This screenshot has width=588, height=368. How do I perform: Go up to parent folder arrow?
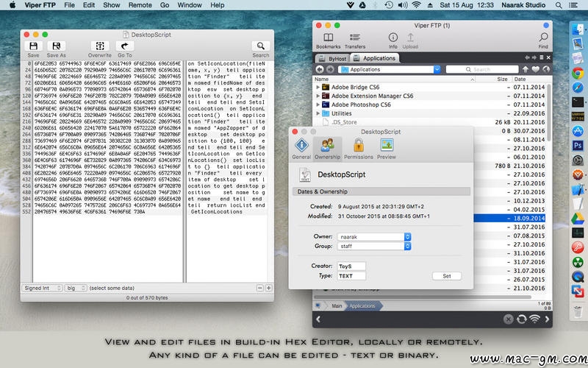tap(525, 69)
